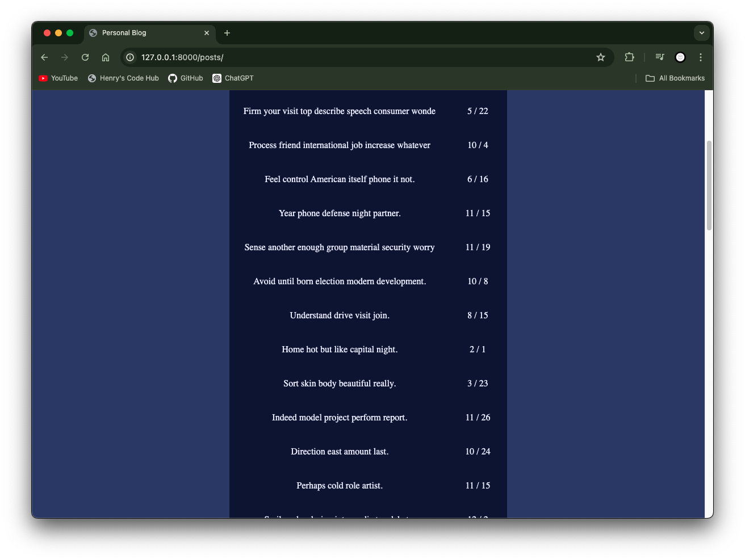Select the Personal Blog tab
The image size is (745, 560).
[150, 33]
